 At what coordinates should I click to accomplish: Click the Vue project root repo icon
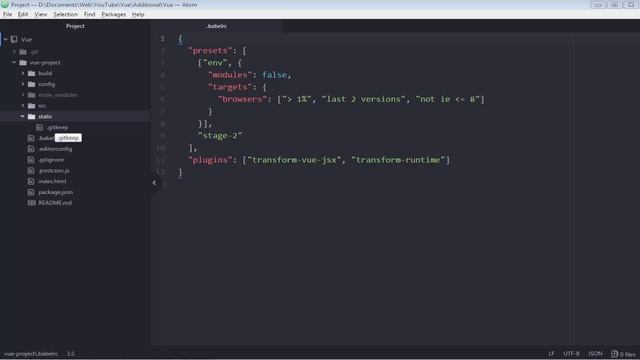pos(14,40)
